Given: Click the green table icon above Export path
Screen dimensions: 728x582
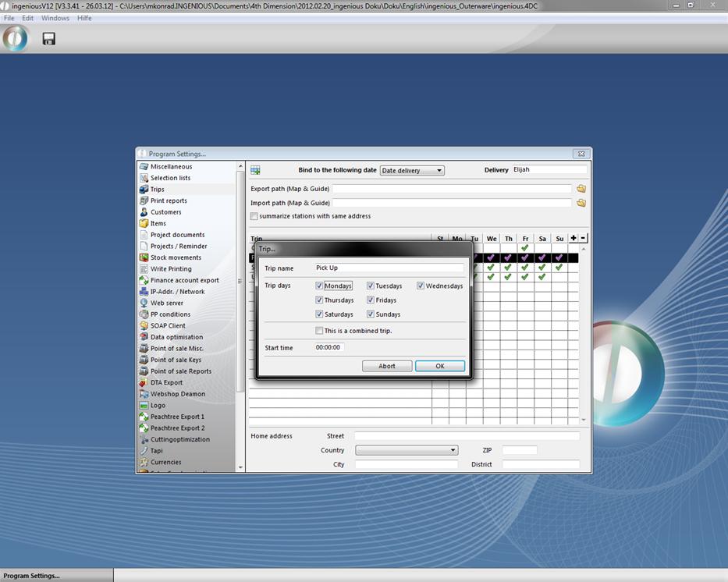Looking at the screenshot, I should [255, 170].
